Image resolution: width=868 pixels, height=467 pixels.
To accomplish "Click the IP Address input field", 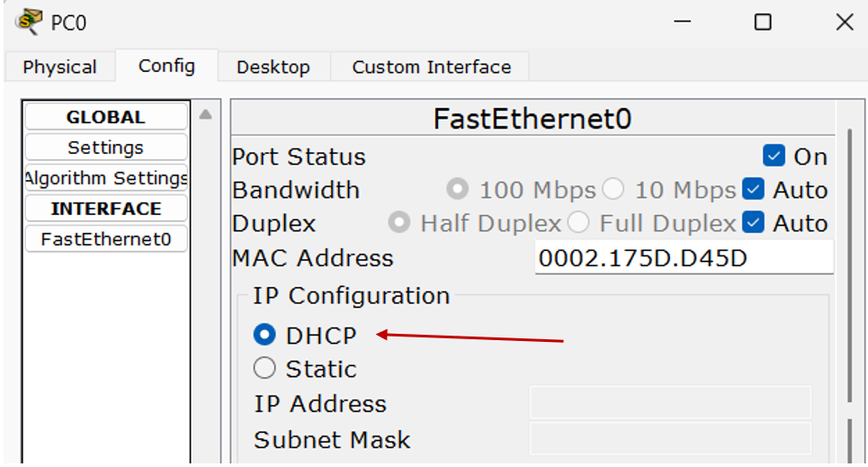I will click(670, 403).
